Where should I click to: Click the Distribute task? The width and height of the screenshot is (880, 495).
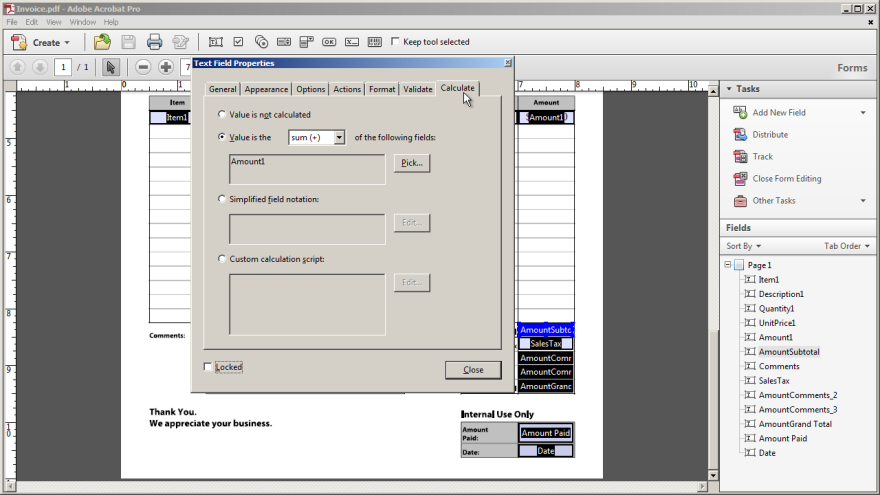(770, 135)
